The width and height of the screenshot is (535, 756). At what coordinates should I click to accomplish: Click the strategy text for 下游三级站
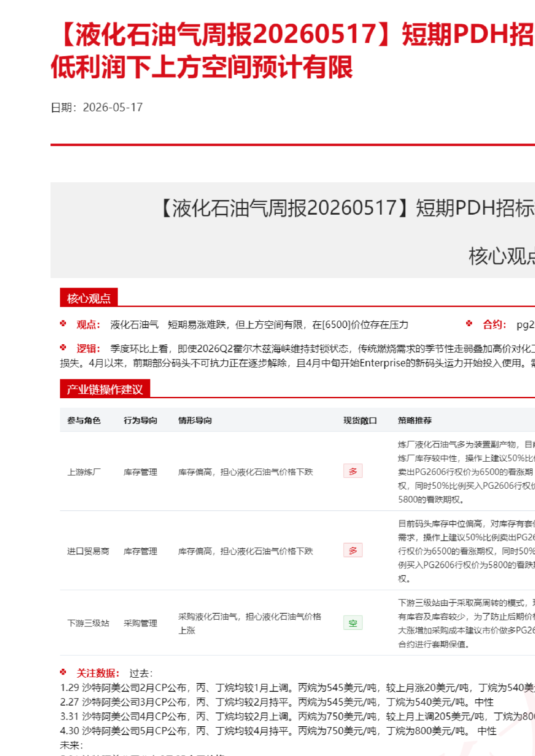[x=467, y=623]
